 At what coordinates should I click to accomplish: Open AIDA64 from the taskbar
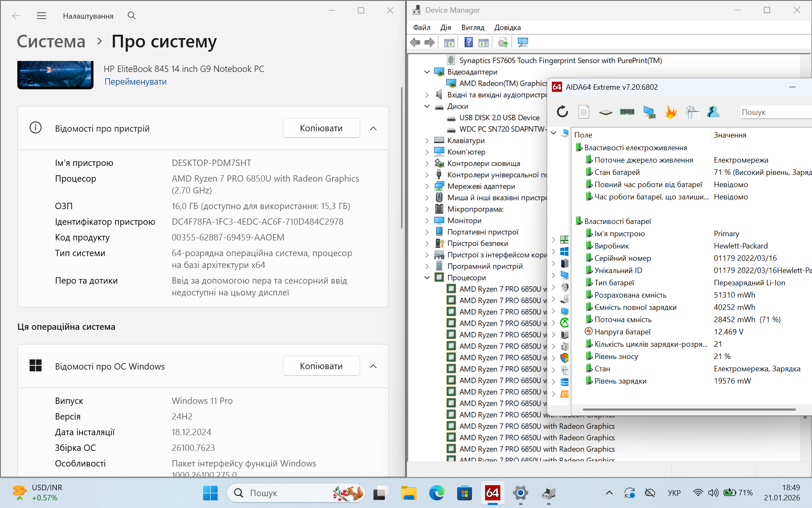point(492,493)
